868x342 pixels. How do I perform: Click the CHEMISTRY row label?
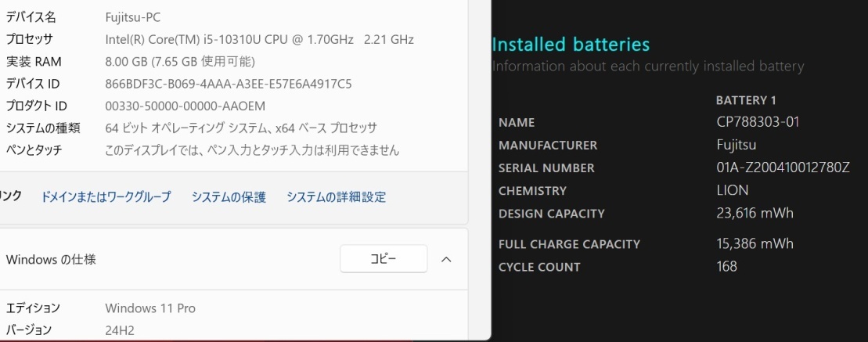[x=532, y=190]
